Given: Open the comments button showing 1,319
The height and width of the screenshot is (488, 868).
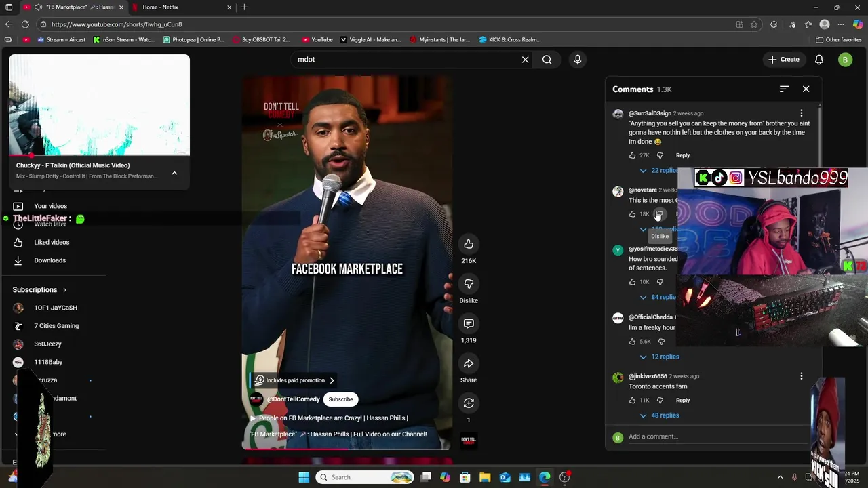Looking at the screenshot, I should [x=469, y=324].
